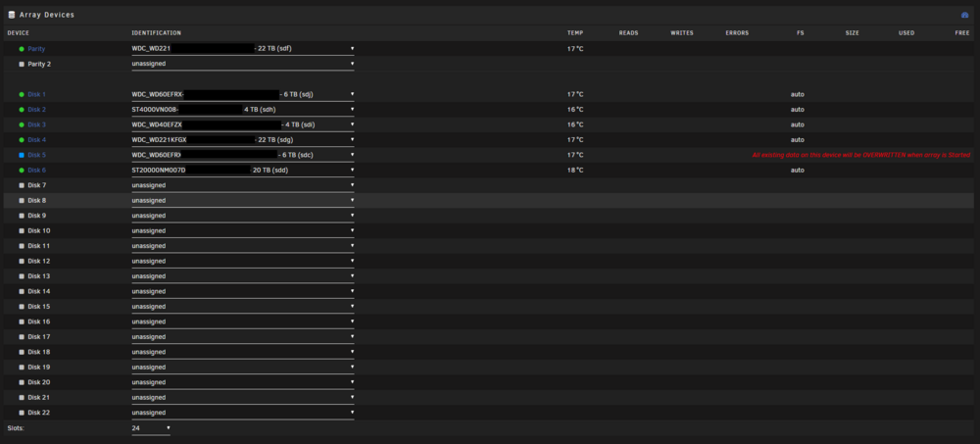The height and width of the screenshot is (444, 980).
Task: Open the Disk 12 unassigned dropdown
Action: tap(242, 261)
